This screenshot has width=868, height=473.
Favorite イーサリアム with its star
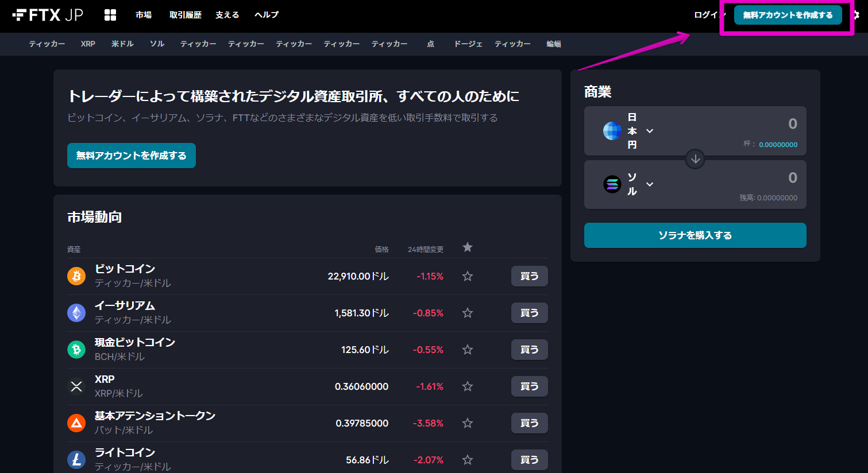click(x=468, y=313)
